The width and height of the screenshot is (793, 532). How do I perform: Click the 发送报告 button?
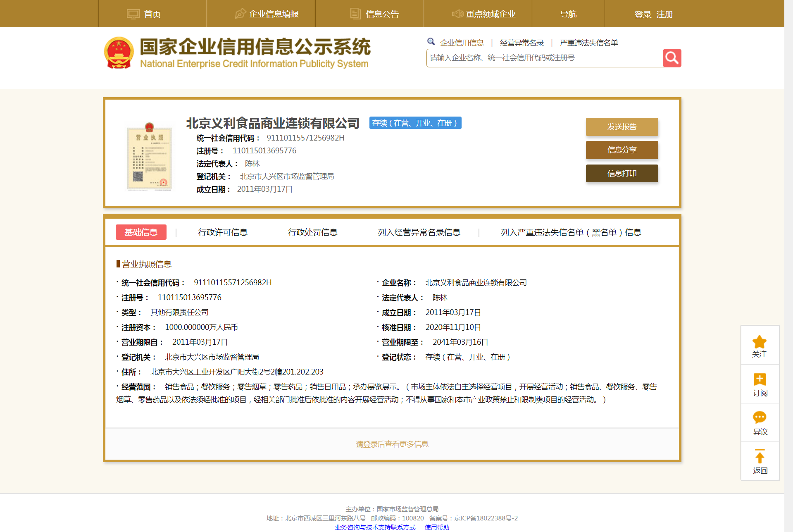tap(622, 127)
